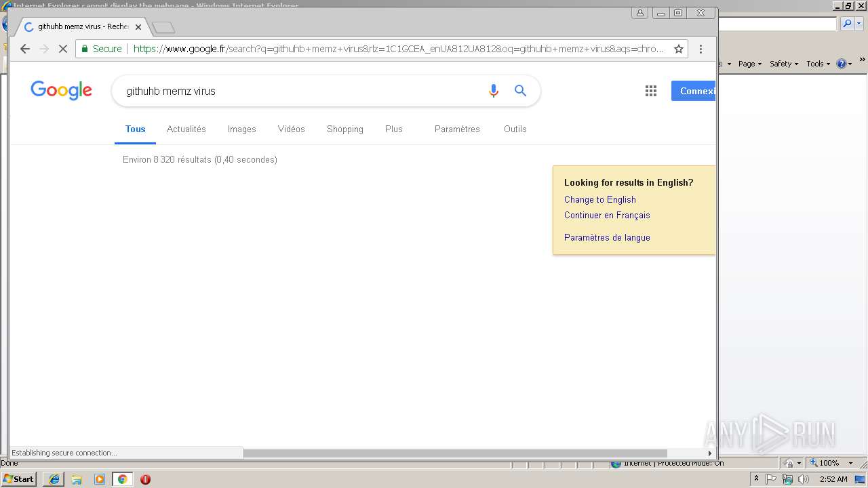Screen dimensions: 868x488
Task: Go back with Chrome's back arrow
Action: pyautogui.click(x=25, y=49)
